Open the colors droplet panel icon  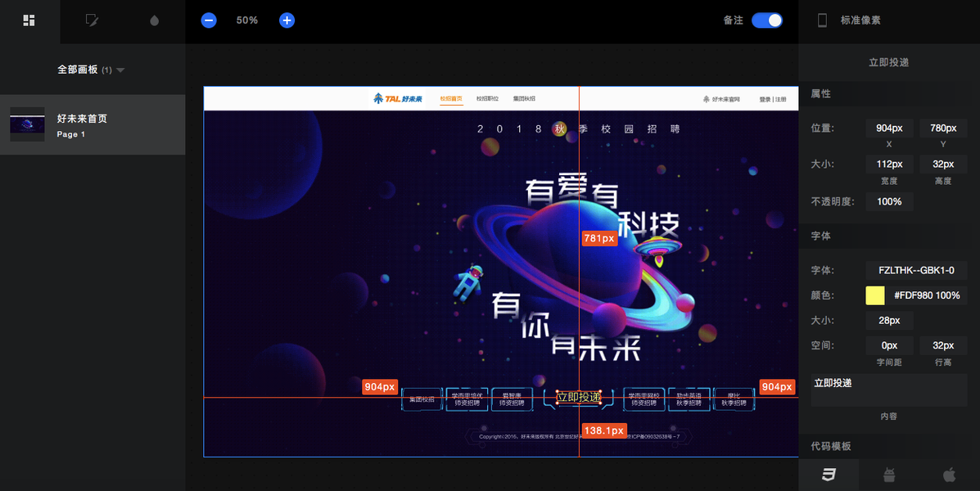[155, 20]
